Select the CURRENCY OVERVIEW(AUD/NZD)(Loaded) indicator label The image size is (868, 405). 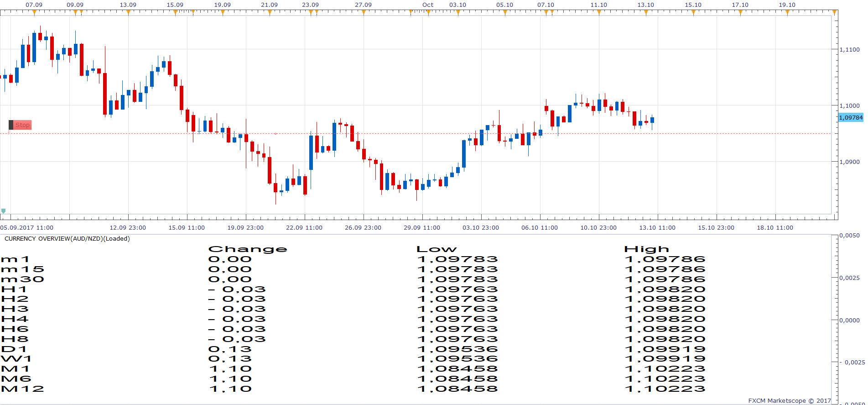click(x=67, y=238)
